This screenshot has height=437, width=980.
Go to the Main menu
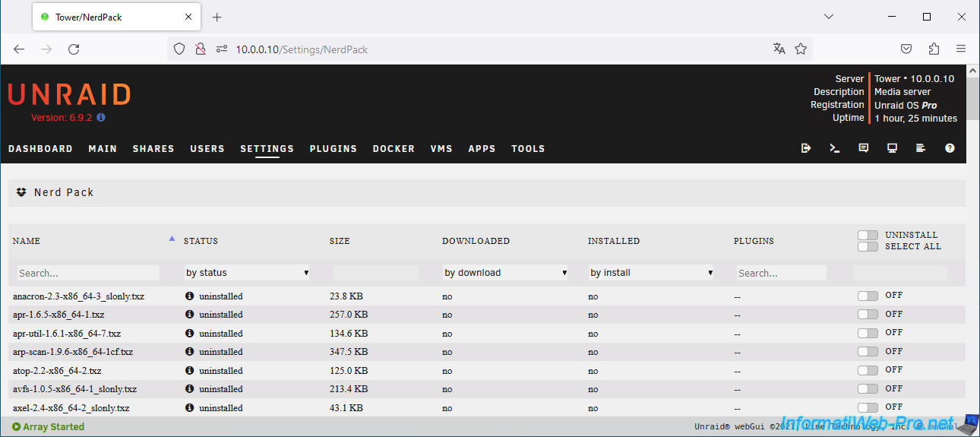[x=103, y=148]
